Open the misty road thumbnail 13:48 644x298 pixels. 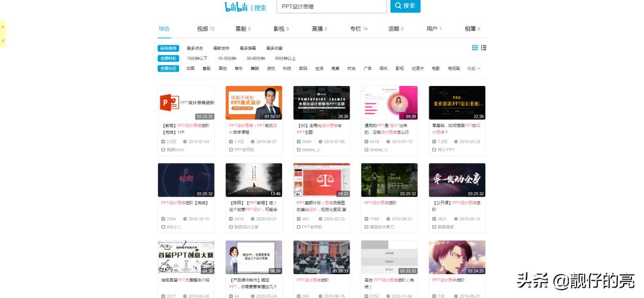(254, 180)
